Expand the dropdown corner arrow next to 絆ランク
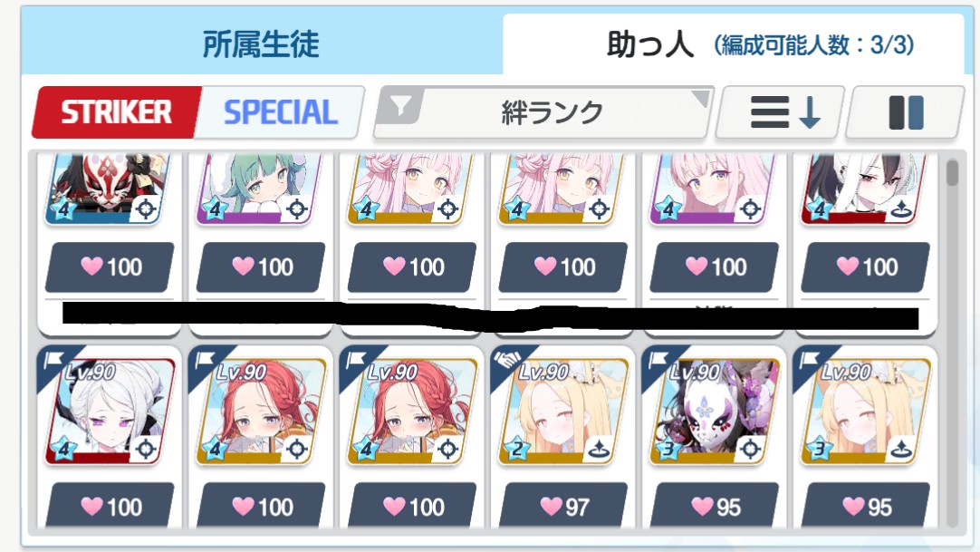The width and height of the screenshot is (980, 552). click(702, 98)
